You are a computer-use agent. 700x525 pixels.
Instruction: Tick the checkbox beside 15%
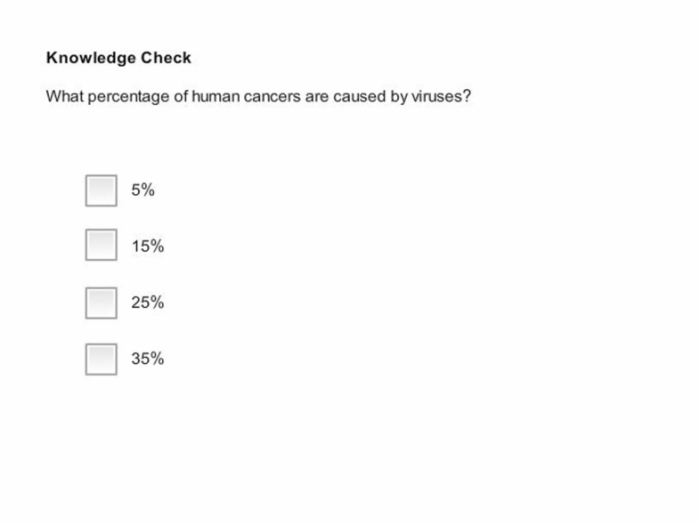pos(101,245)
